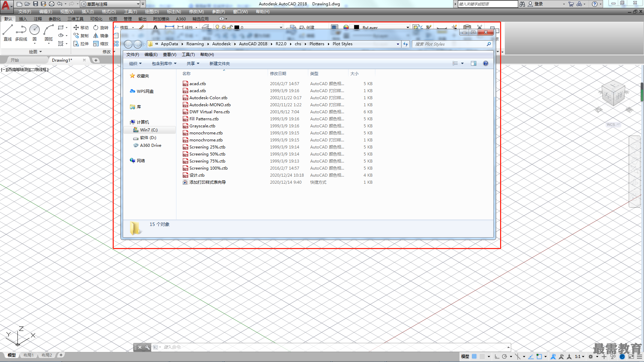This screenshot has height=362, width=644.
Task: Select the Arc (圆弧) tool
Action: 49,33
